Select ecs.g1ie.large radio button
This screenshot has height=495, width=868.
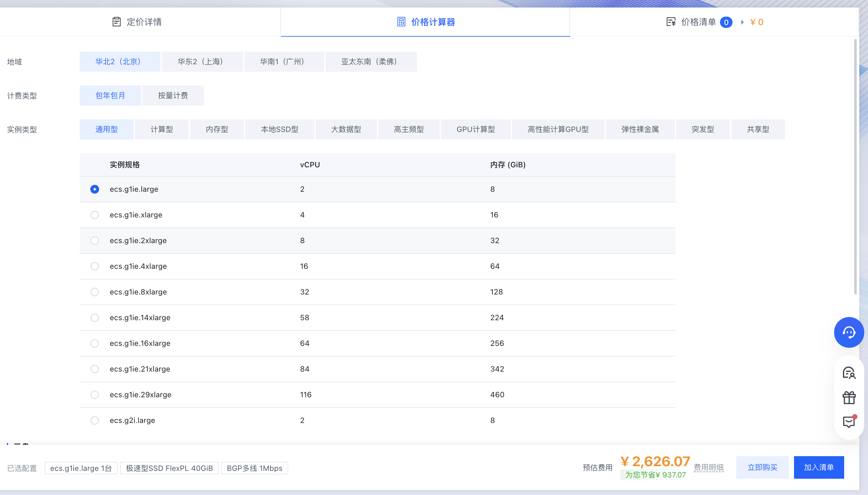(95, 189)
